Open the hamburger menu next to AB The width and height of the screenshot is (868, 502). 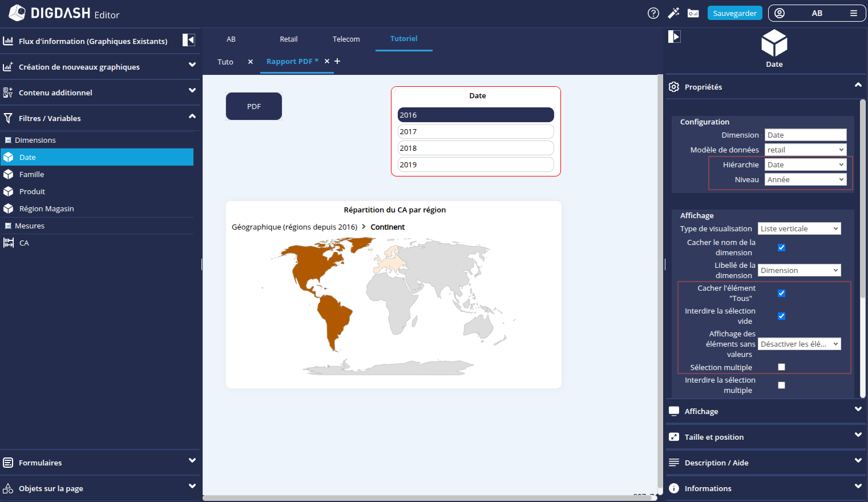854,13
